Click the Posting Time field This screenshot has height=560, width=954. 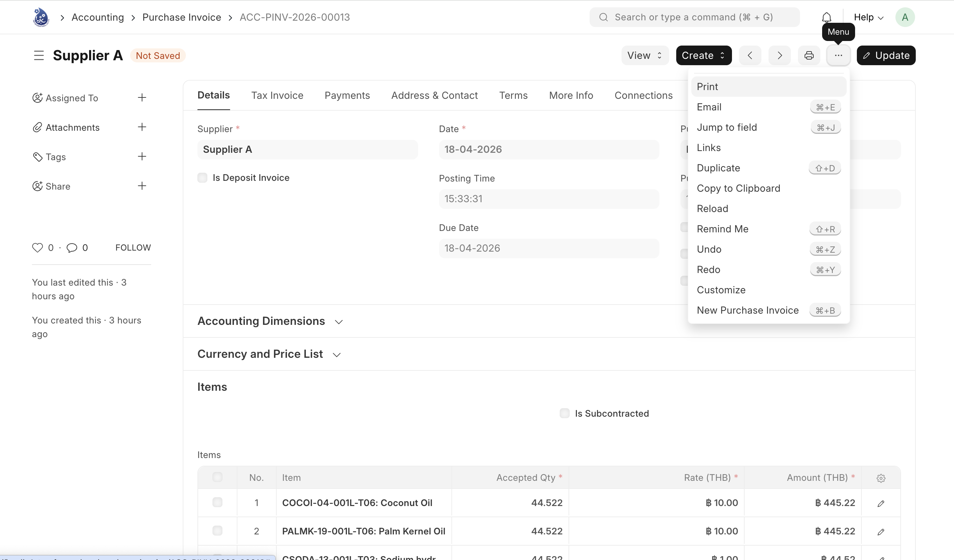click(549, 199)
